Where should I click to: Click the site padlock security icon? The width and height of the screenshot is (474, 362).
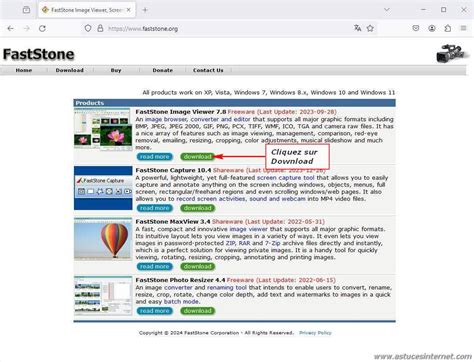click(x=100, y=29)
